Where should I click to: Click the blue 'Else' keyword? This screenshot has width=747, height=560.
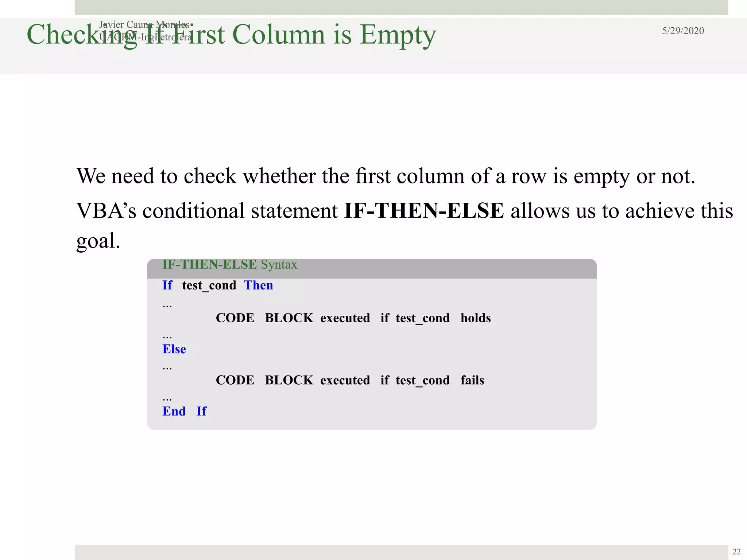(x=174, y=349)
